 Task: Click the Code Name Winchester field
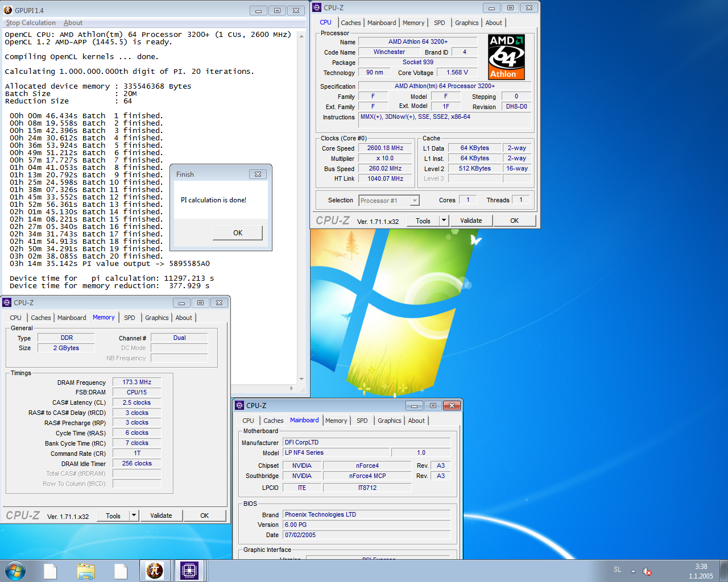[389, 52]
